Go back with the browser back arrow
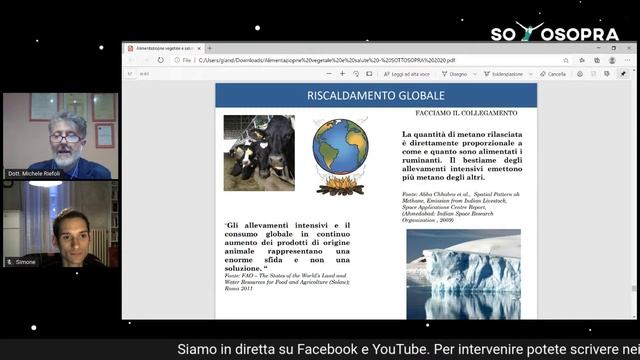 131,60
